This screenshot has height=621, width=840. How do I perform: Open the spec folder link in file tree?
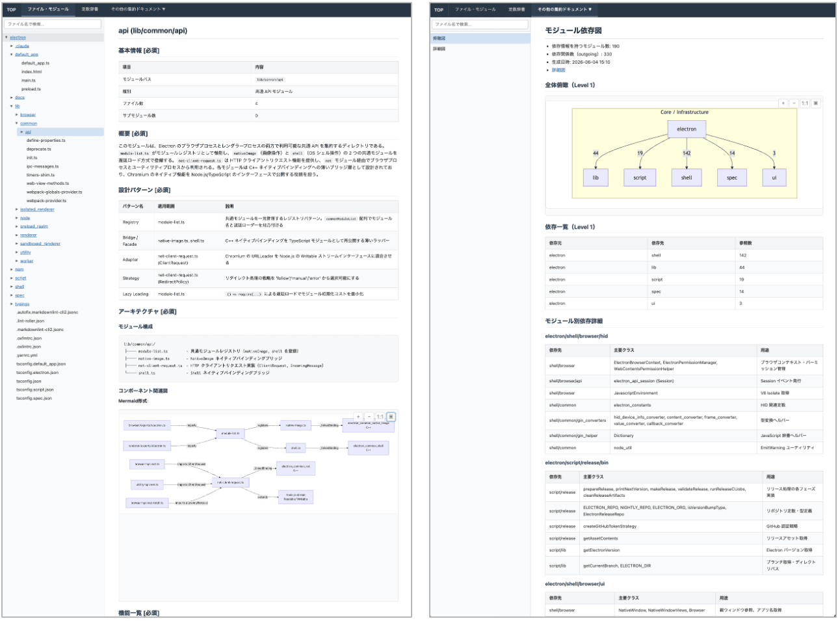tap(20, 295)
